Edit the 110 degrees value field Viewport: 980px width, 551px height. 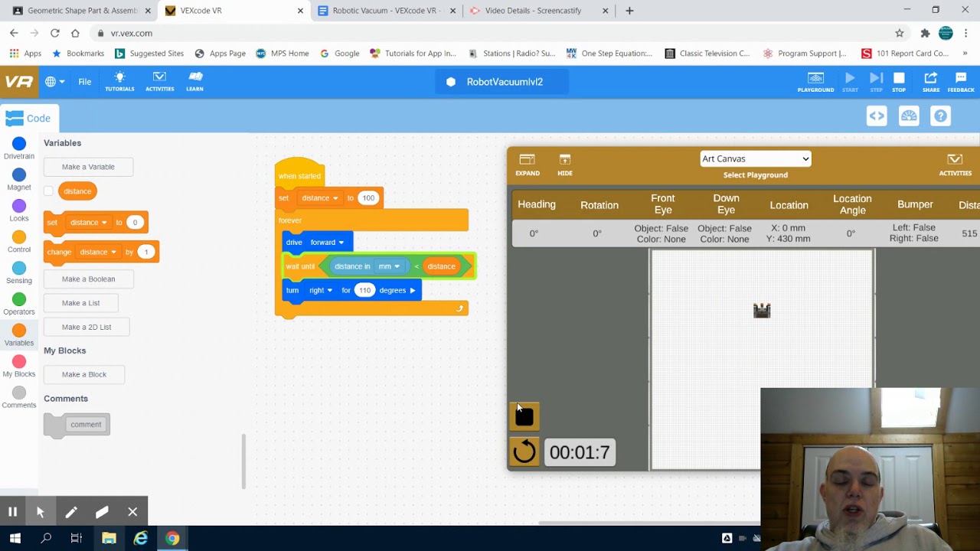(x=364, y=291)
